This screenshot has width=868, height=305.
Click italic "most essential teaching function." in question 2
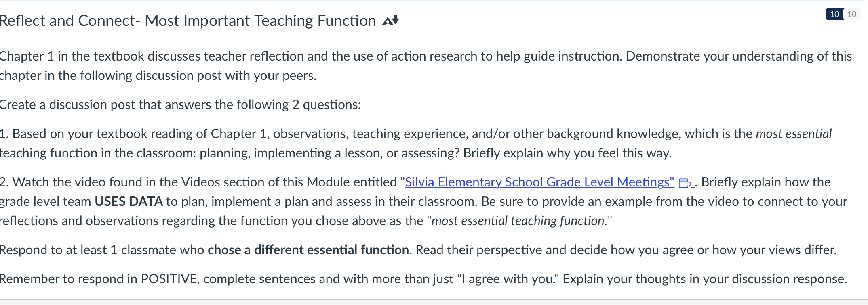[519, 221]
